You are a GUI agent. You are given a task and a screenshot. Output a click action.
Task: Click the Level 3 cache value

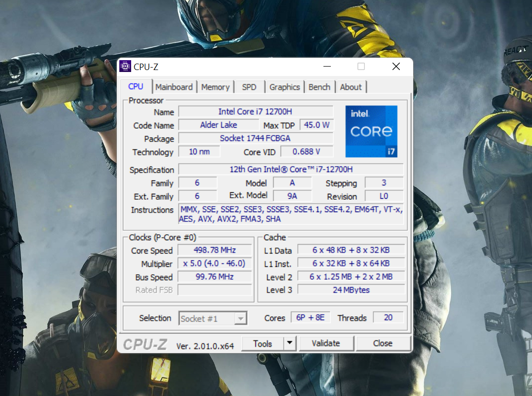click(351, 290)
